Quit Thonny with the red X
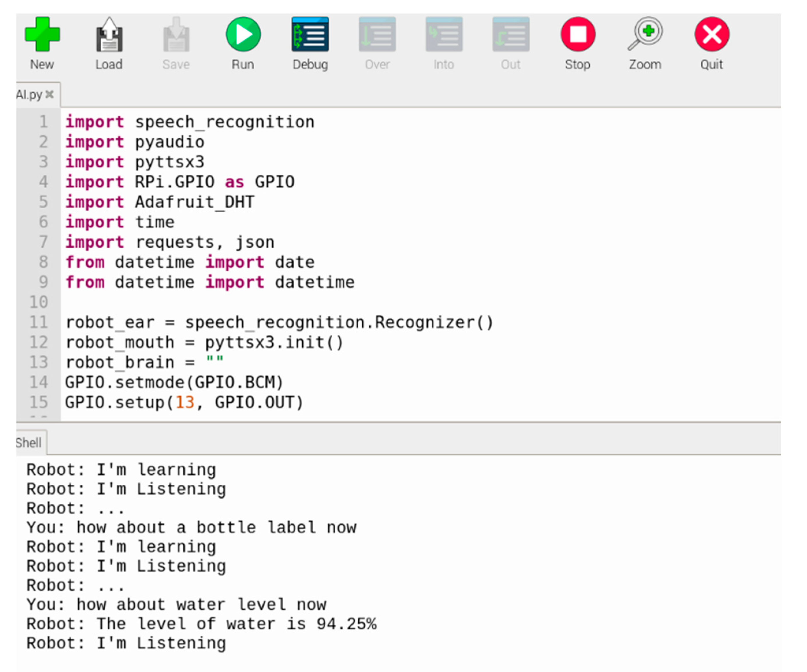 point(712,35)
